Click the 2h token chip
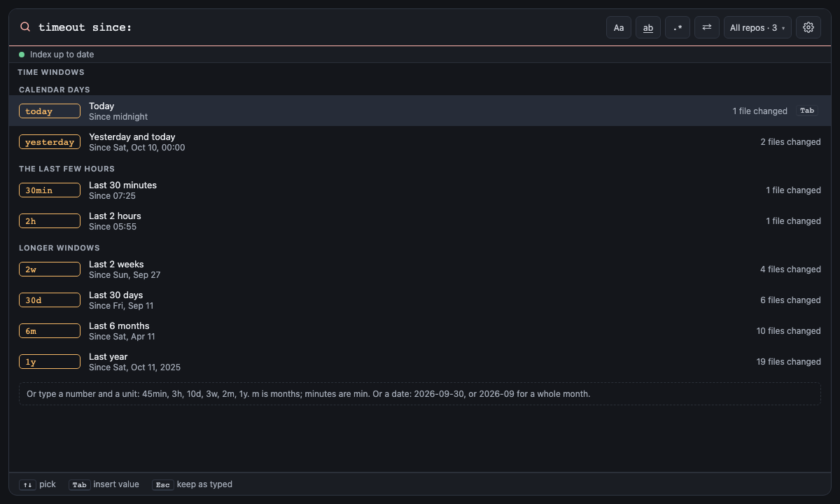The image size is (840, 504). click(50, 221)
